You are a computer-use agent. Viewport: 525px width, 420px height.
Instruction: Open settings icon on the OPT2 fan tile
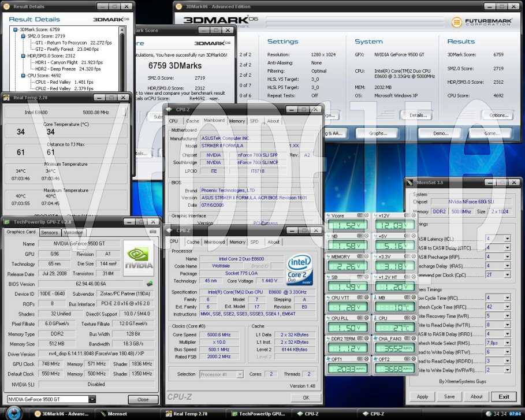pos(407,359)
